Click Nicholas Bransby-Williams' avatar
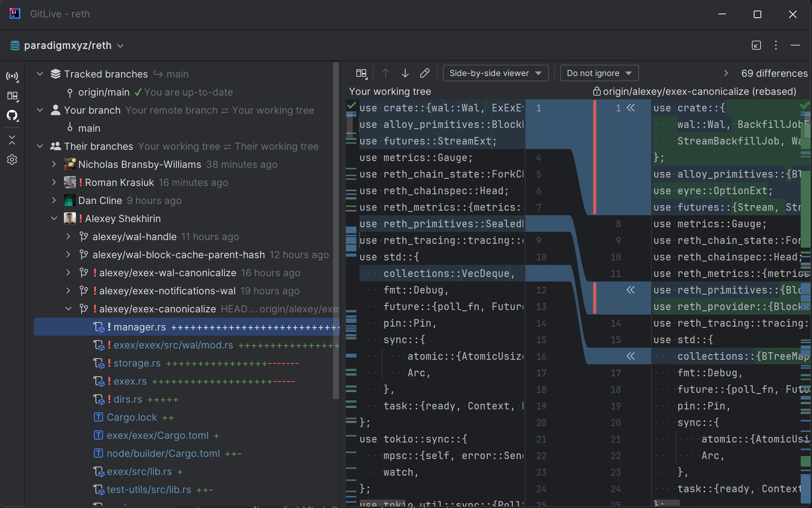The width and height of the screenshot is (812, 508). (70, 164)
